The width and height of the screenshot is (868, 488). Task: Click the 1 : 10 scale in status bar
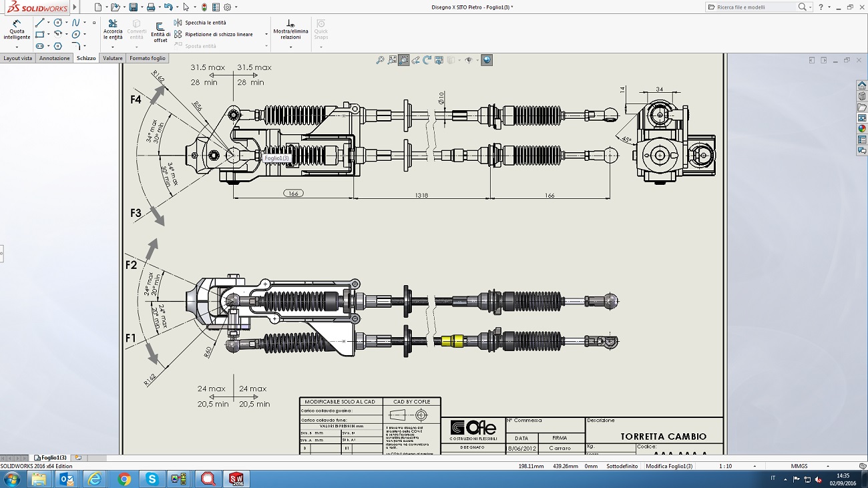725,466
